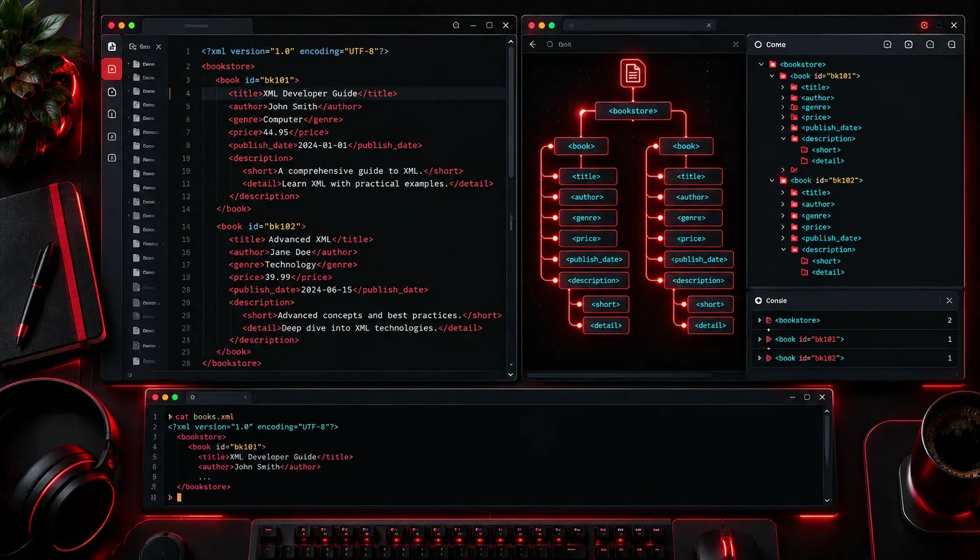Viewport: 980px width, 560px height.
Task: Click the folder icon of bookstore in Come tree
Action: click(x=772, y=64)
